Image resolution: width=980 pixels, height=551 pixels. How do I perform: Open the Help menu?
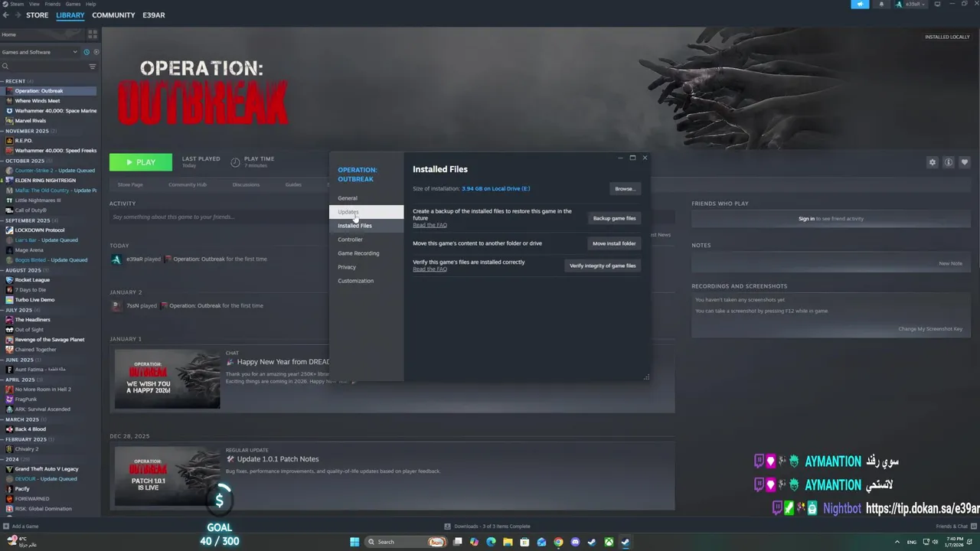coord(91,4)
